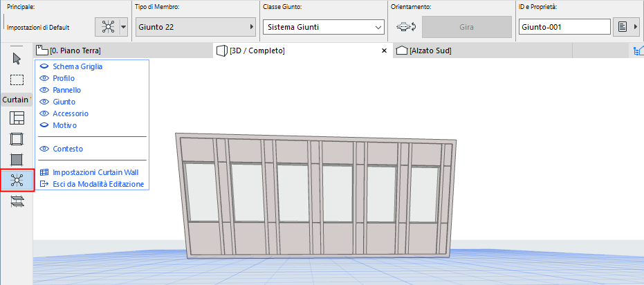The width and height of the screenshot is (644, 285).
Task: Click the curtain wall model in 3D view
Action: coord(316,196)
